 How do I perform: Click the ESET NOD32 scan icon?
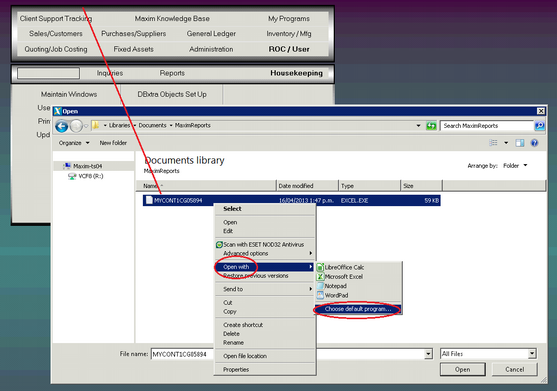coord(220,245)
